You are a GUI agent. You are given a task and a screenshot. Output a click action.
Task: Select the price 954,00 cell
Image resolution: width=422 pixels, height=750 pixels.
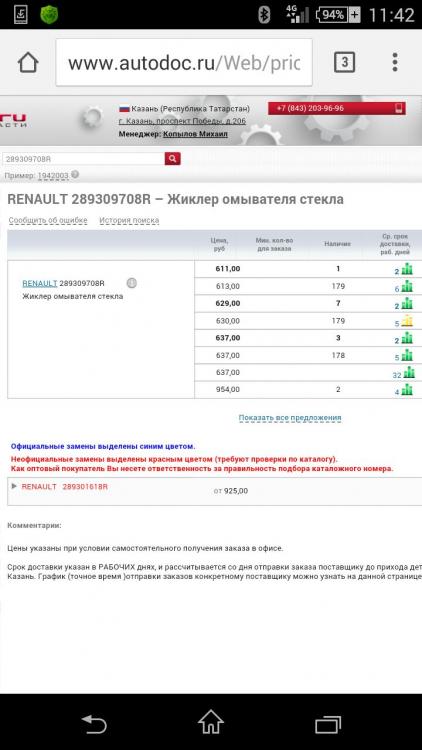228,389
